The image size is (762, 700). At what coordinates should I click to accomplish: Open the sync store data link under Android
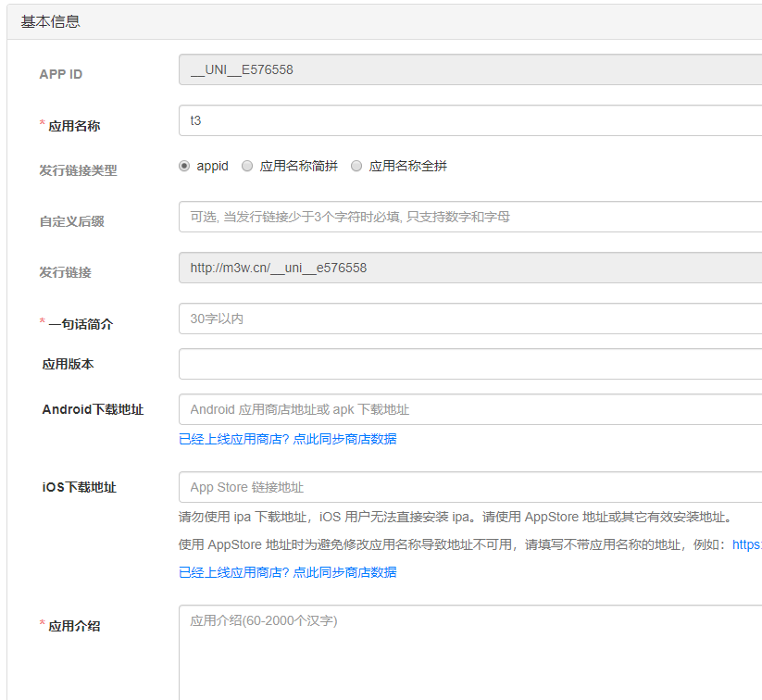(287, 439)
